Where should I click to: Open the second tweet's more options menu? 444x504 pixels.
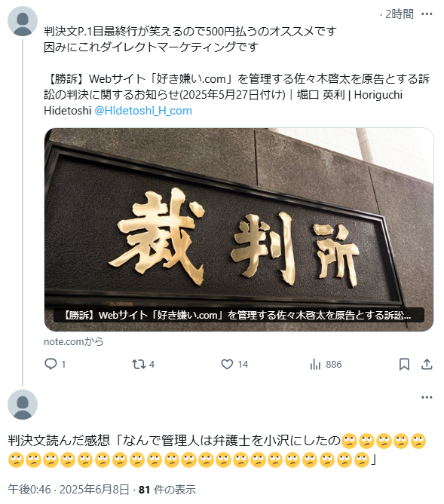tap(427, 397)
